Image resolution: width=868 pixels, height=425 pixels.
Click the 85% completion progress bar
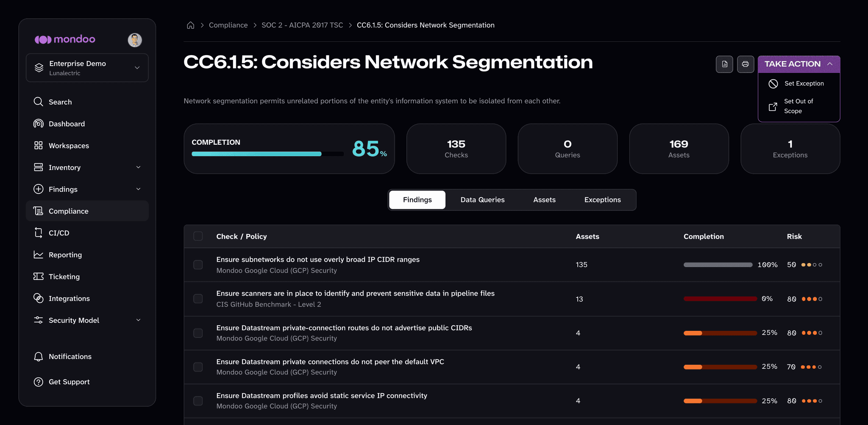[x=267, y=154]
